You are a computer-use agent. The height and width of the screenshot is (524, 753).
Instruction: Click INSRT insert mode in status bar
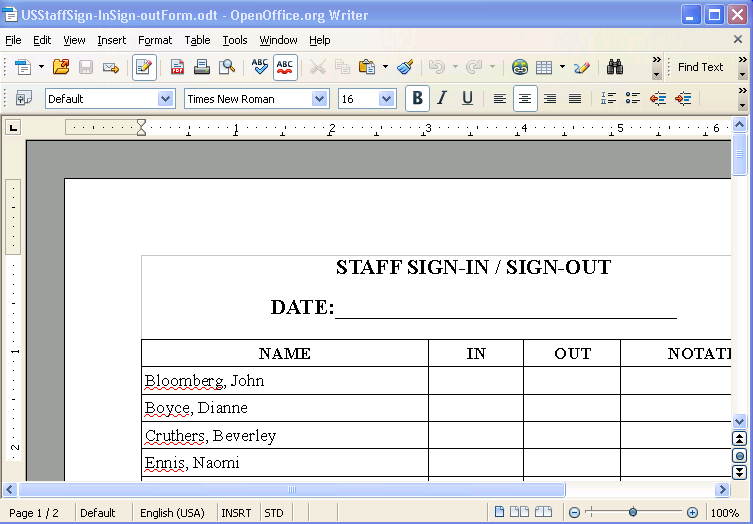coord(236,513)
